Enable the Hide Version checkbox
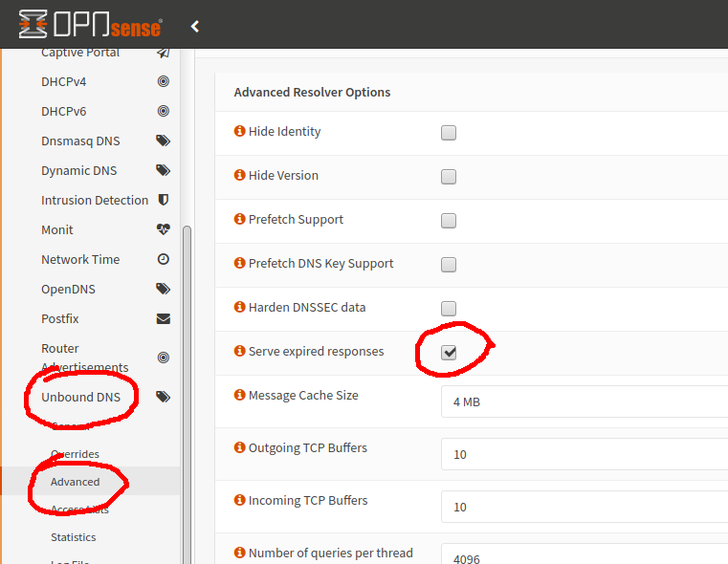The image size is (728, 564). [449, 177]
